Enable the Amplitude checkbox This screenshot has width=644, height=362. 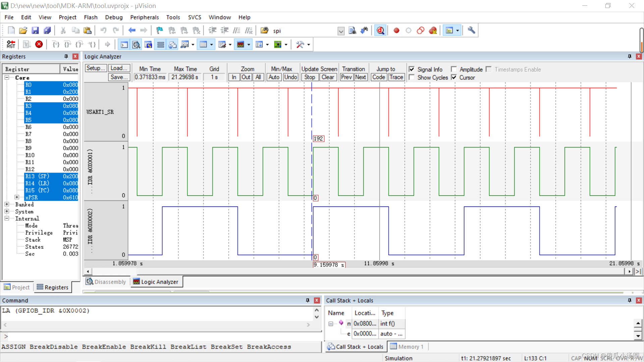click(x=454, y=69)
